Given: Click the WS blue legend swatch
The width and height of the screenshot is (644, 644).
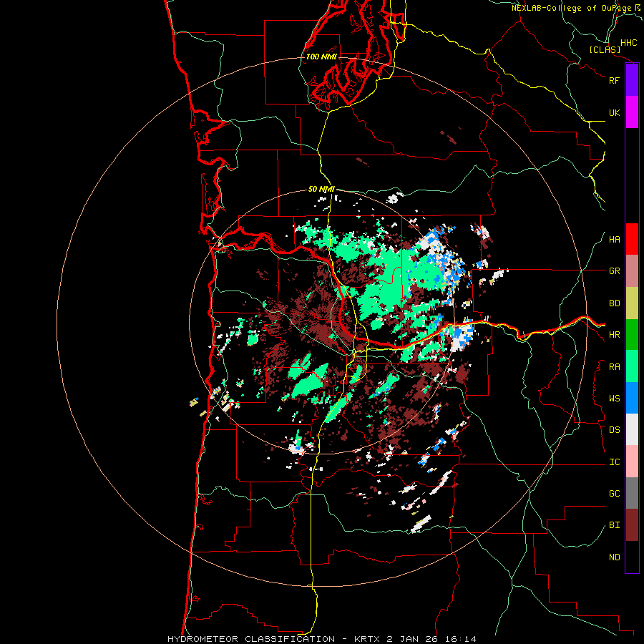Looking at the screenshot, I should point(632,398).
